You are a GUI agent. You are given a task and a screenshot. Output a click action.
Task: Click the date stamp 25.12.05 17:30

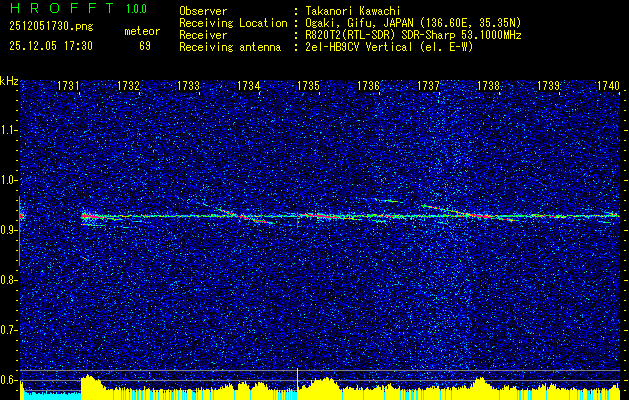click(x=51, y=46)
